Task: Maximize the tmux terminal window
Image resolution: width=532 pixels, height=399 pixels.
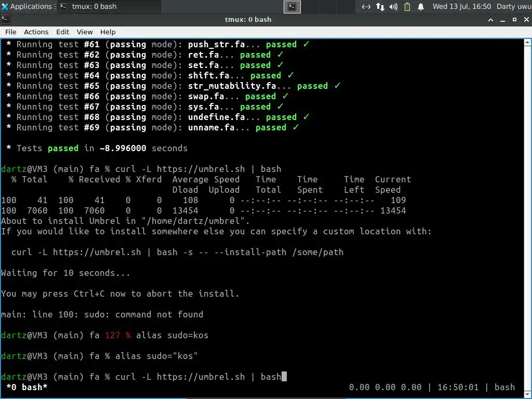Action: point(514,20)
